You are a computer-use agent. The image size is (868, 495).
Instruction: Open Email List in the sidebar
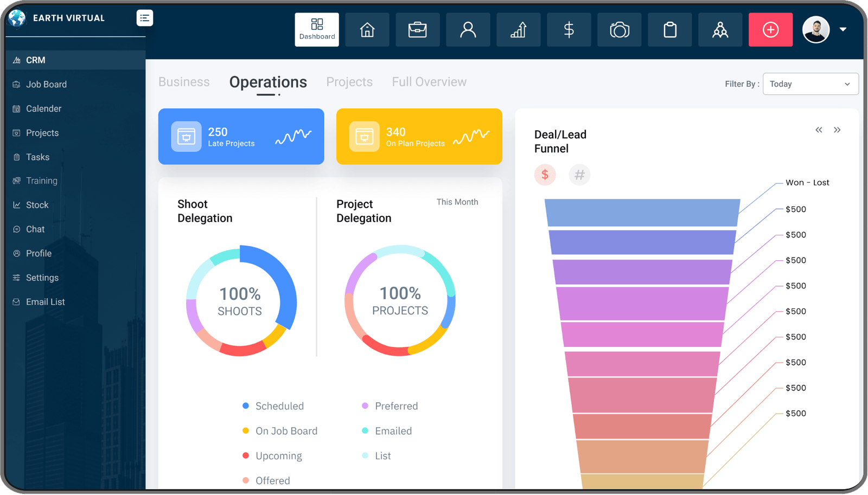45,302
